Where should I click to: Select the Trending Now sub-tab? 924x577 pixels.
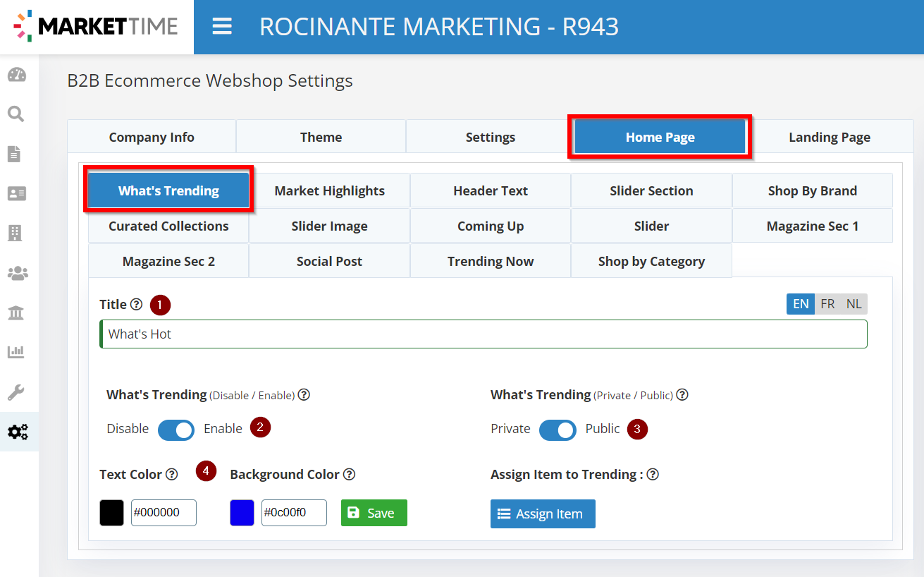[x=491, y=261]
